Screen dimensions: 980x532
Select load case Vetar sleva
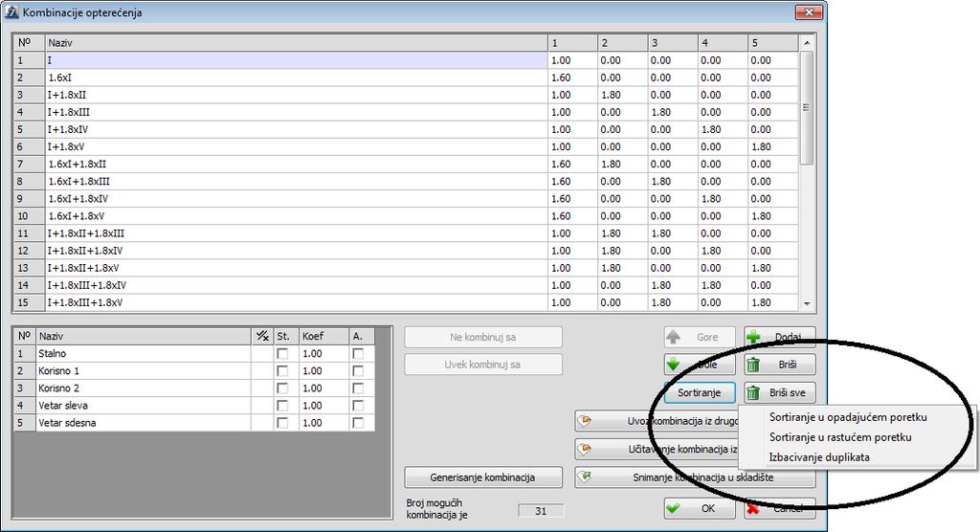pos(144,406)
